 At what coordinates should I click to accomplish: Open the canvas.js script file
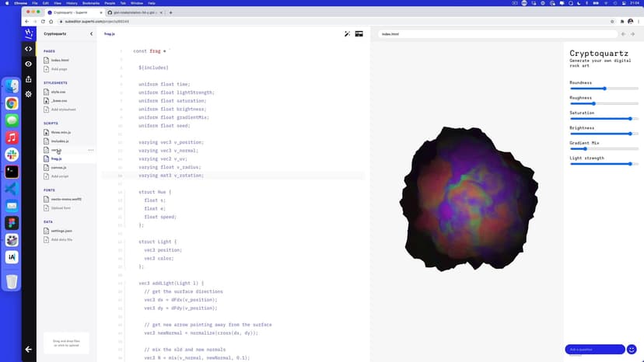58,167
